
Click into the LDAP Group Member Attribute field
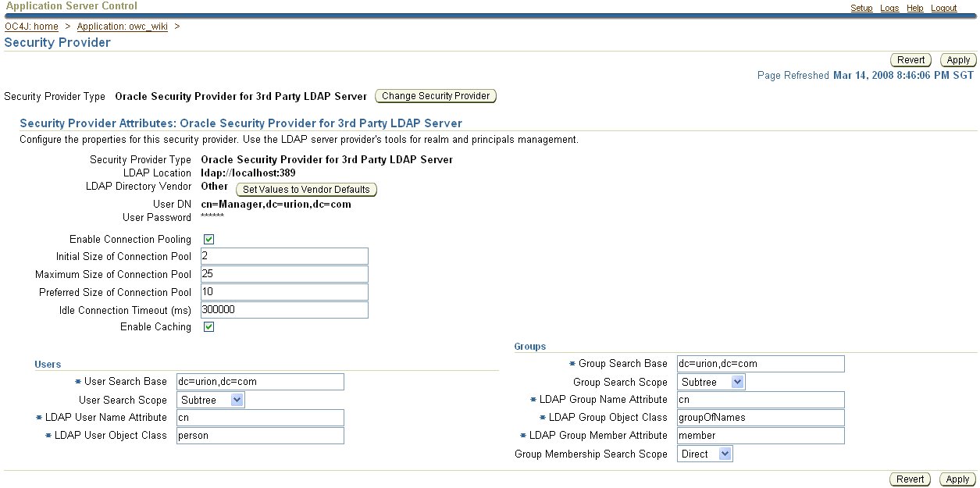761,436
